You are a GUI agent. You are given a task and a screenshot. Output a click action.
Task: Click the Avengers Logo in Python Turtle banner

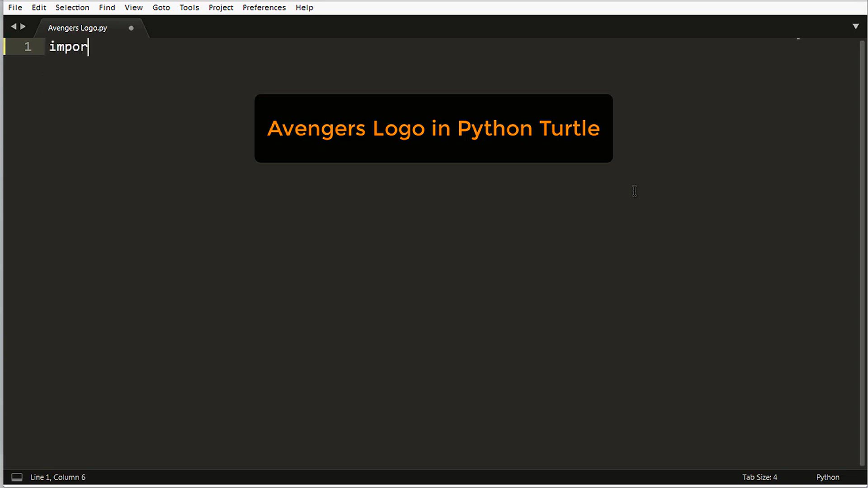pos(434,128)
